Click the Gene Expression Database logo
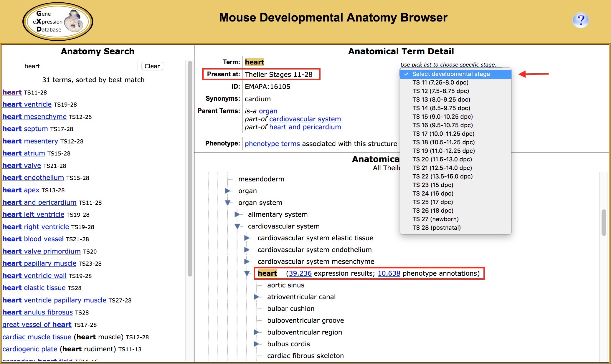This screenshot has width=611, height=364. [58, 21]
